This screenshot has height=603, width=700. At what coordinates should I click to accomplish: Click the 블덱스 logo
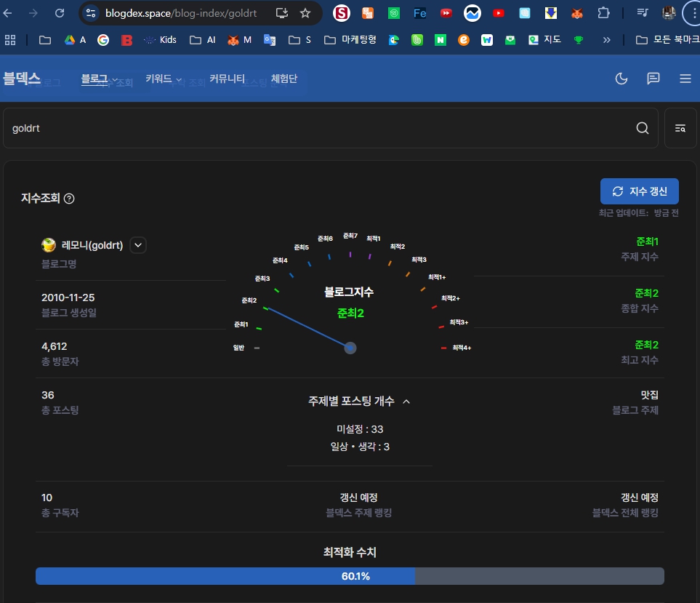(x=22, y=79)
